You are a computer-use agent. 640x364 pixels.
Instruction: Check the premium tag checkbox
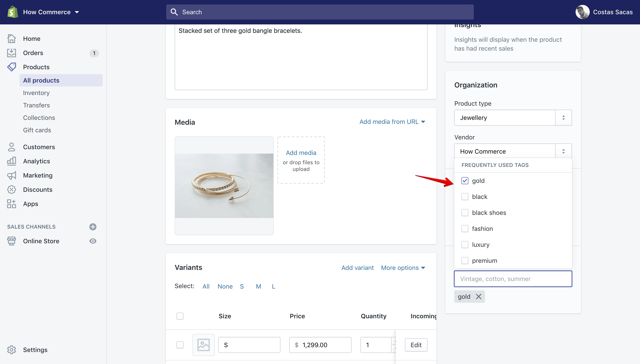(465, 261)
